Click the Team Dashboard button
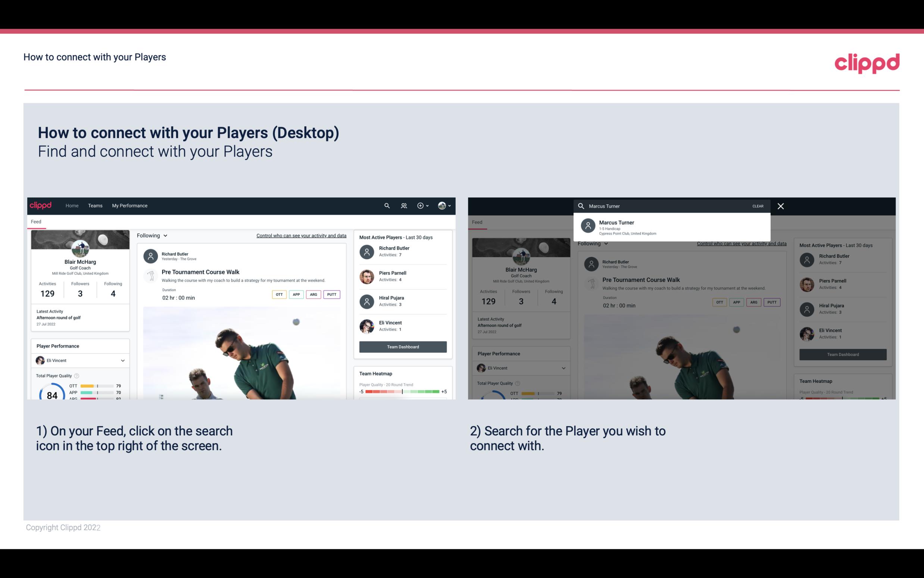924x578 pixels. pyautogui.click(x=402, y=346)
